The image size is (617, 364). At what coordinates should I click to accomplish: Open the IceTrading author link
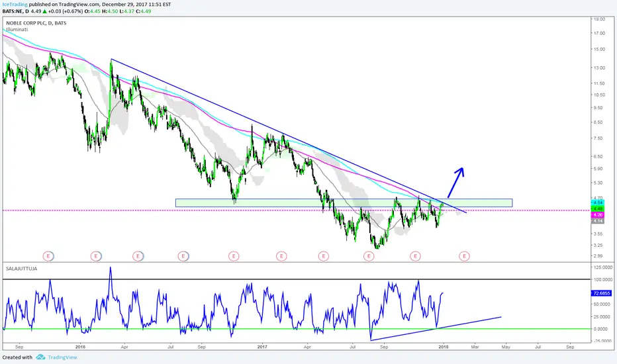[x=15, y=5]
